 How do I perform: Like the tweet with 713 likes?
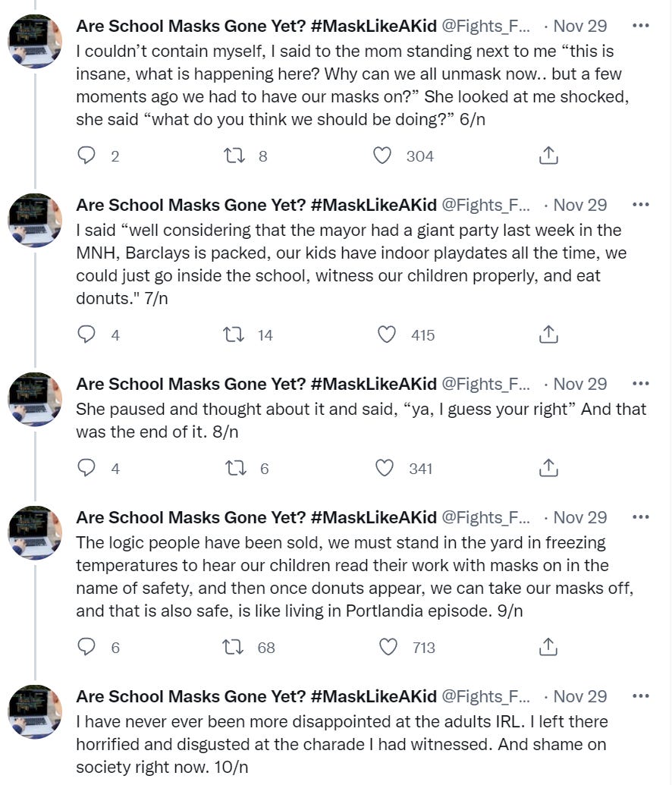[x=388, y=647]
